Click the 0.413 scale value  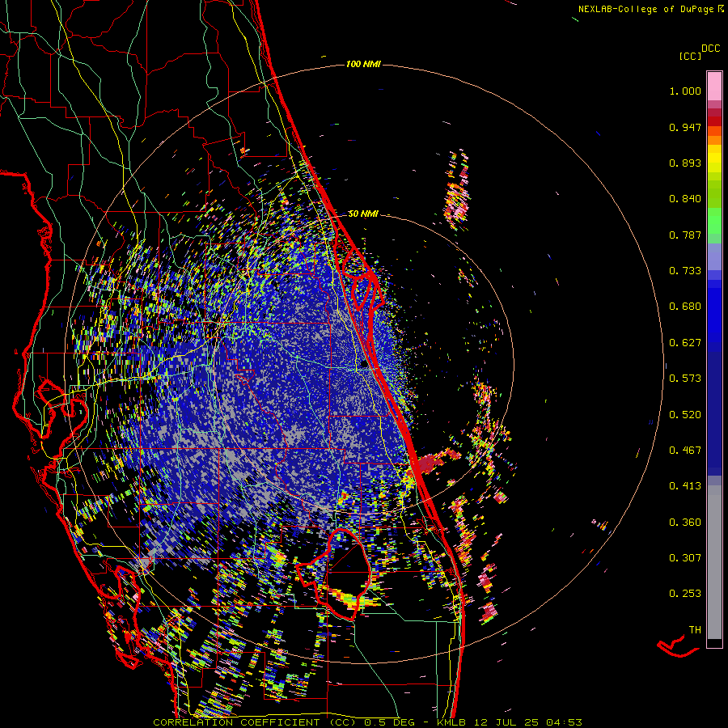pyautogui.click(x=685, y=486)
